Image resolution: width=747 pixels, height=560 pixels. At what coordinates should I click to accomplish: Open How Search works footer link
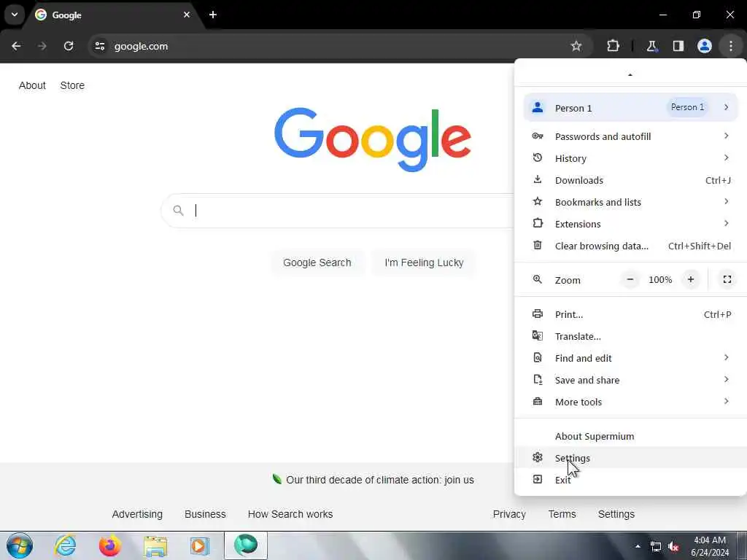click(290, 514)
